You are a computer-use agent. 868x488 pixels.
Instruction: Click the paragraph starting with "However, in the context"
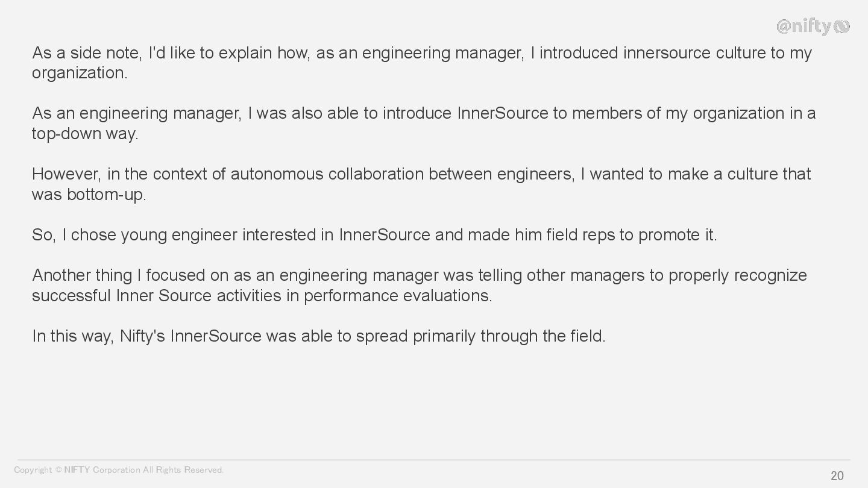[421, 174]
